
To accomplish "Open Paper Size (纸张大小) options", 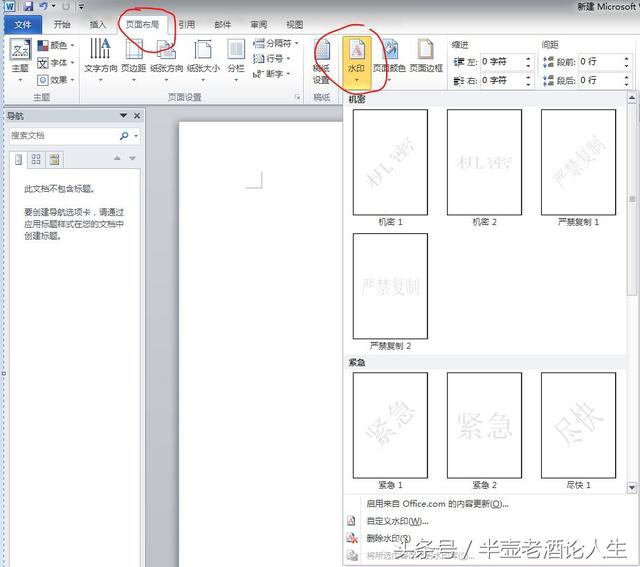I will point(203,60).
